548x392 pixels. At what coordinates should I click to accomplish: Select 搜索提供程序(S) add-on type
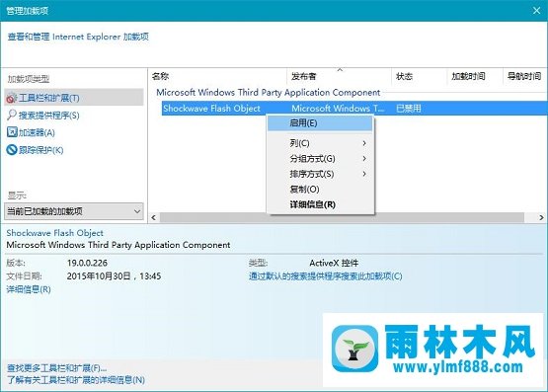[48, 116]
